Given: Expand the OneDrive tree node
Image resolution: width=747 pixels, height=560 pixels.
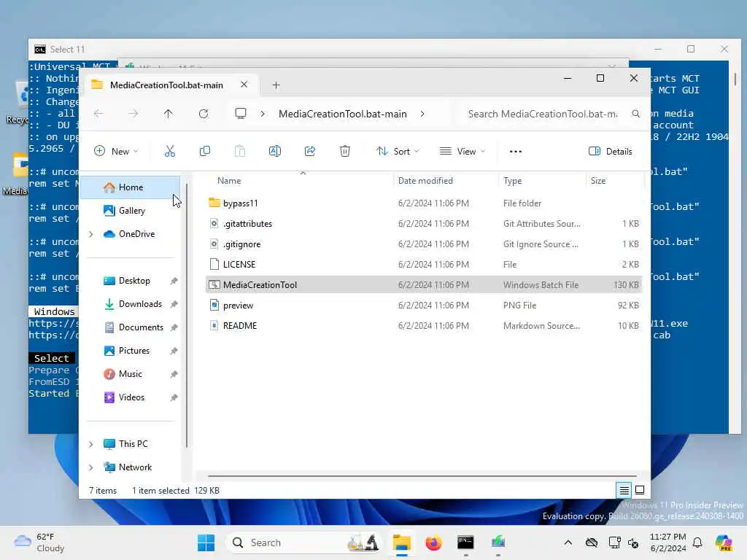Looking at the screenshot, I should [91, 234].
